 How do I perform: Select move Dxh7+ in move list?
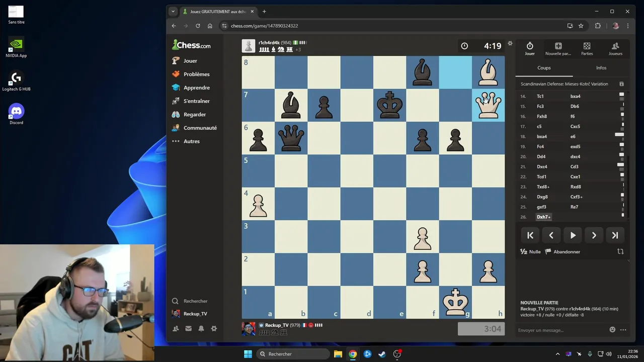tap(544, 217)
